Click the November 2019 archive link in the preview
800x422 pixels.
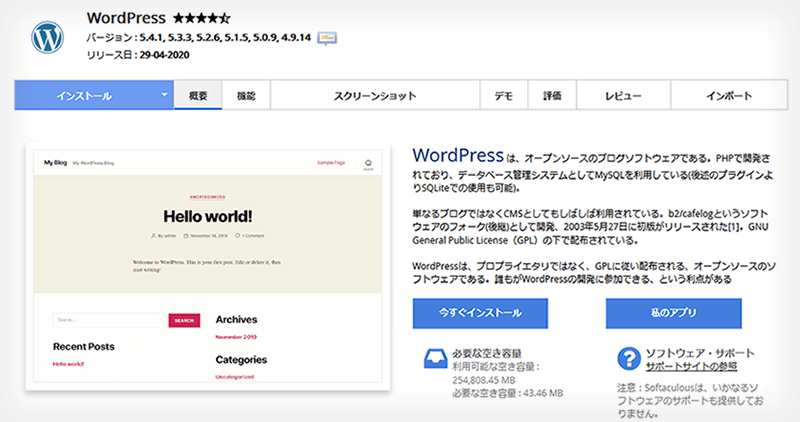click(236, 337)
